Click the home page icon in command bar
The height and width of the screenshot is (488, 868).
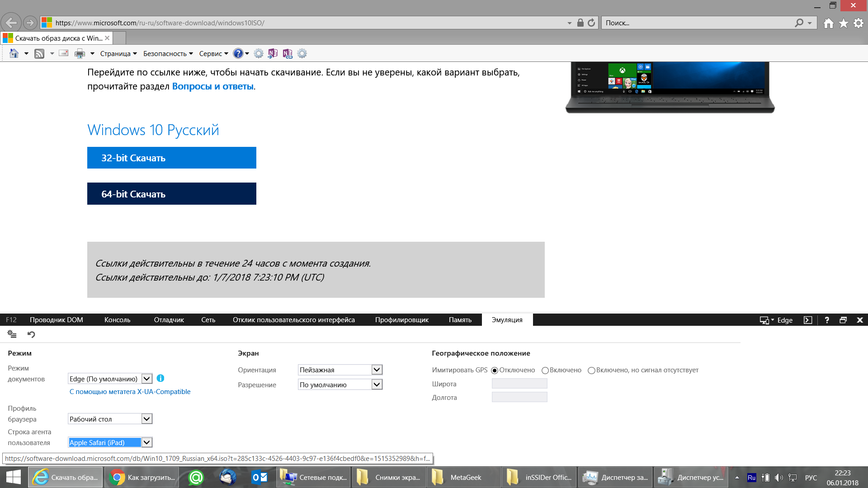14,54
